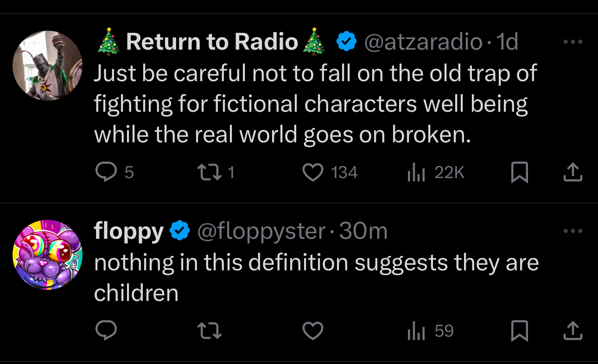Share floppy's tweet
This screenshot has height=364, width=598.
(x=573, y=331)
